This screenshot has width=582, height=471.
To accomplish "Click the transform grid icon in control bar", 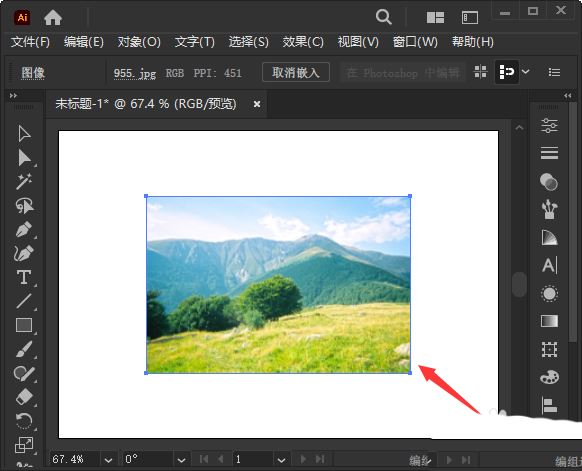I will coord(481,72).
